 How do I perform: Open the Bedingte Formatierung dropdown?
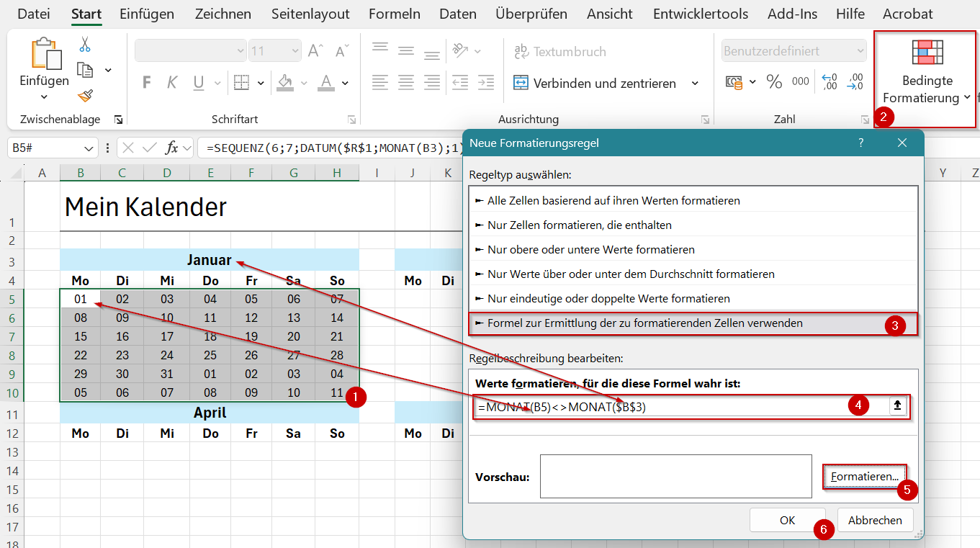pyautogui.click(x=927, y=79)
